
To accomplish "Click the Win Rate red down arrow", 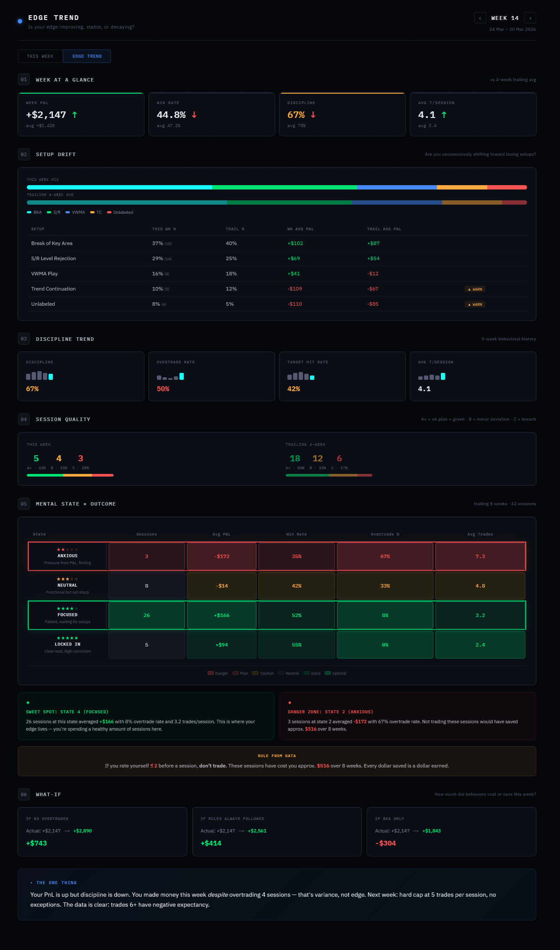I will pyautogui.click(x=194, y=115).
